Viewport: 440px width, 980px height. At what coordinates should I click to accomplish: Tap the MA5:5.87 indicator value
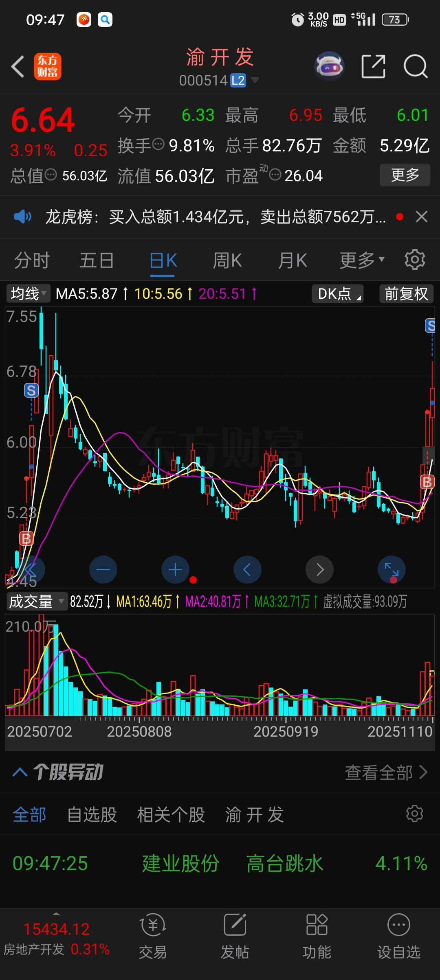[86, 293]
